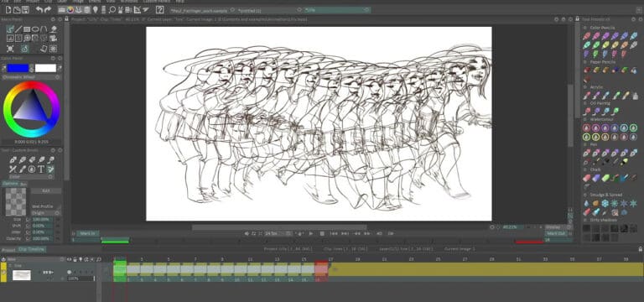Click the timeline magnifier search icon
Viewport: 644px width, 302px height.
pos(99,260)
